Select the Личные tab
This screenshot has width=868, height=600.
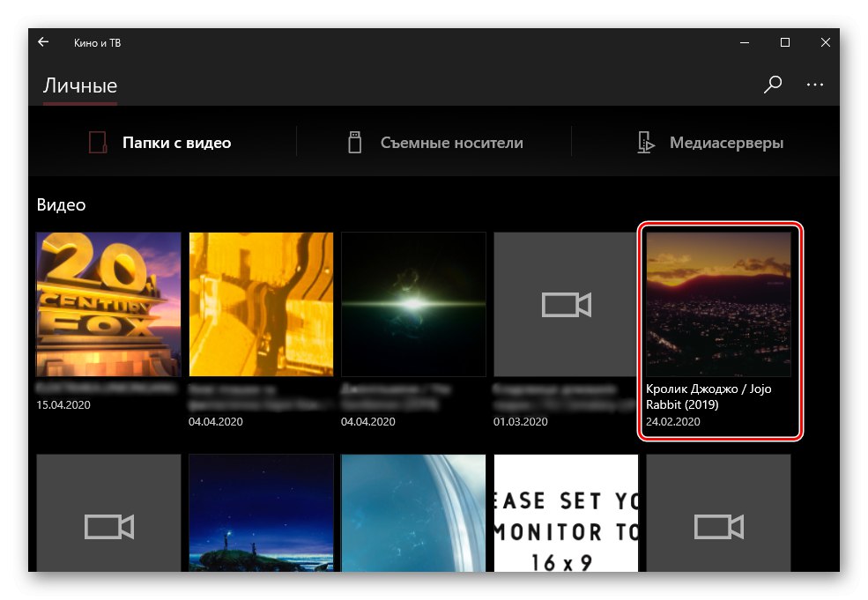coord(80,85)
